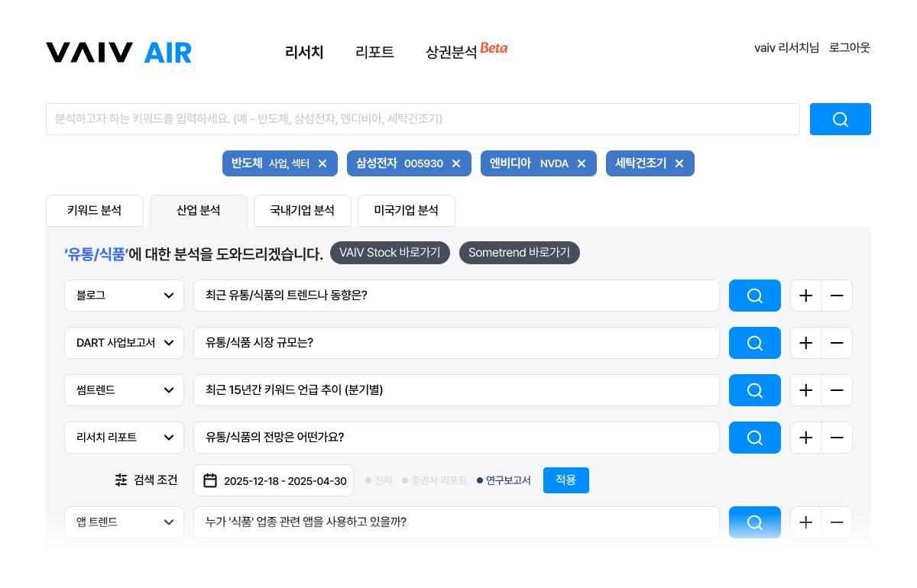Open the calendar icon in date range field
The image size is (917, 588).
tap(210, 481)
